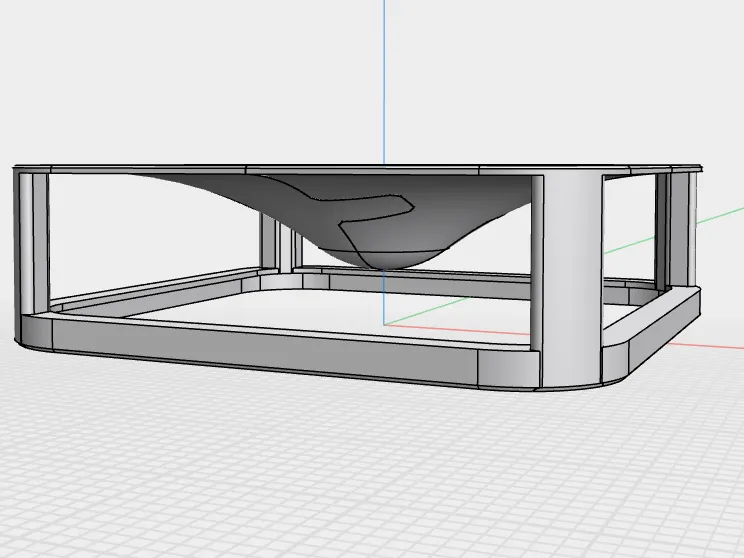
Task: Click the back-right corner post
Action: coord(676,230)
